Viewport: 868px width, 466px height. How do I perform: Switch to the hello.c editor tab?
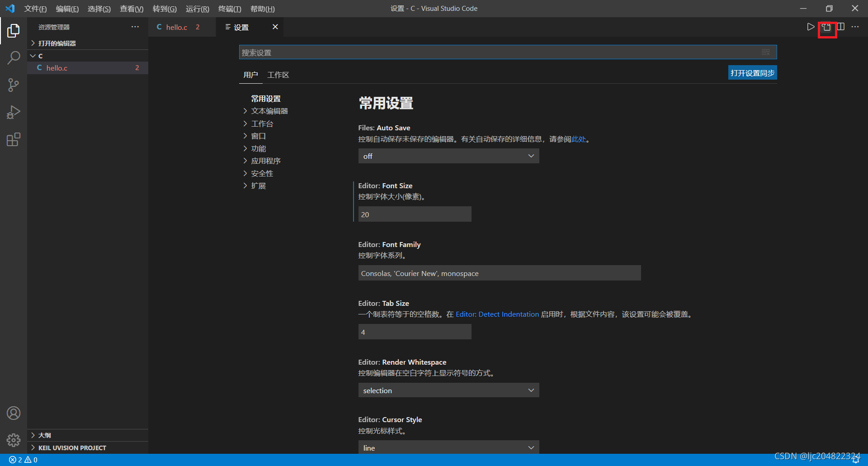click(182, 27)
